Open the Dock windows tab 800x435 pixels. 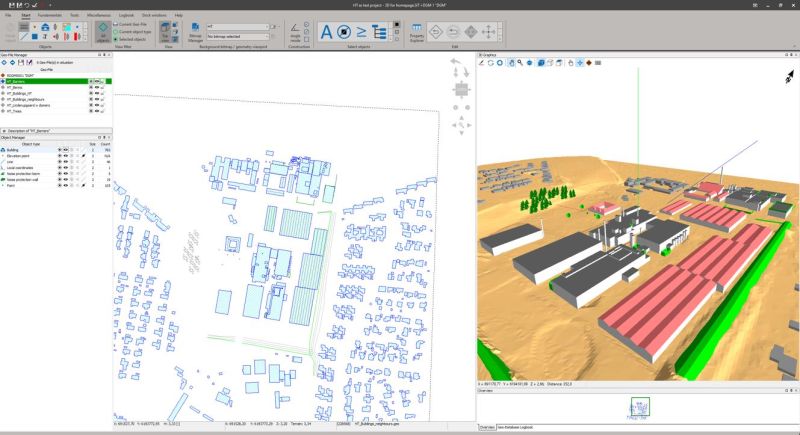154,15
